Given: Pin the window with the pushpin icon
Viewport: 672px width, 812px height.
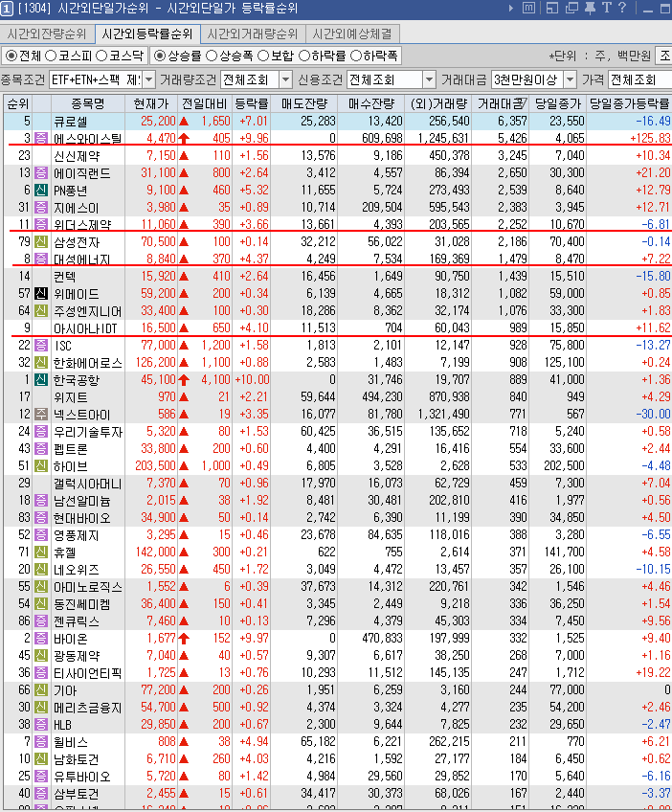Looking at the screenshot, I should [590, 9].
